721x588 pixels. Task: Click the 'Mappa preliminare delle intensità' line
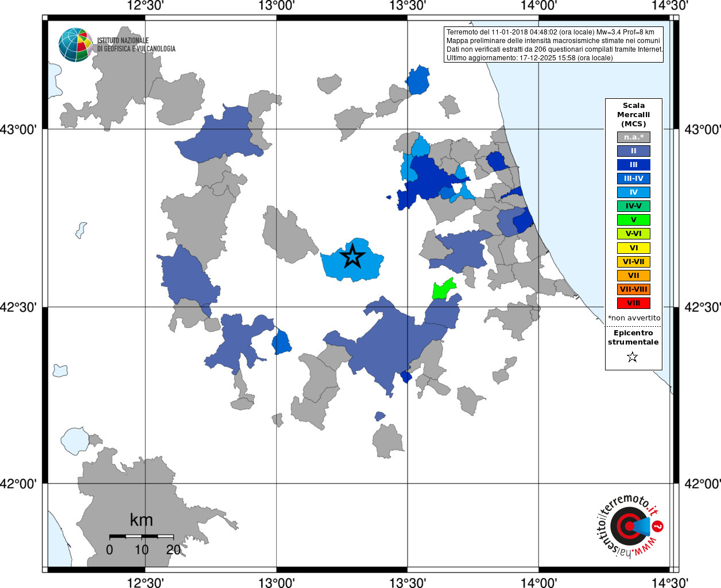[x=553, y=41]
